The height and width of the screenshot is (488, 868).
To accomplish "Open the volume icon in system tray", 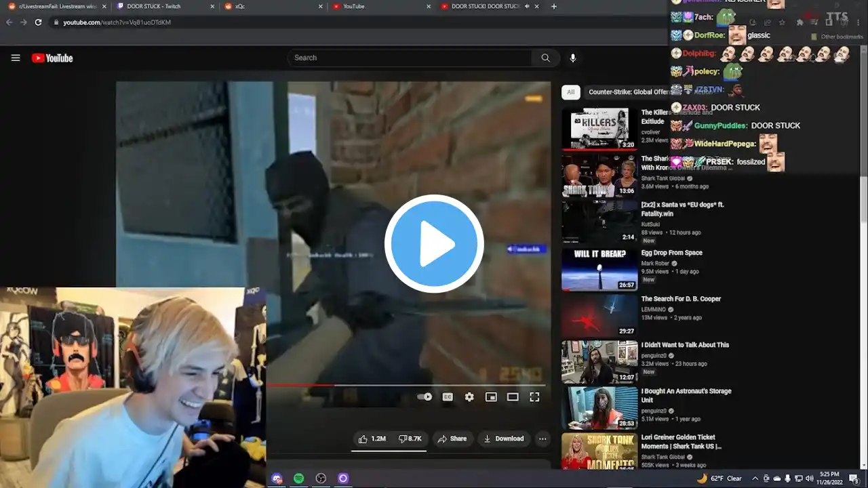I will [809, 479].
